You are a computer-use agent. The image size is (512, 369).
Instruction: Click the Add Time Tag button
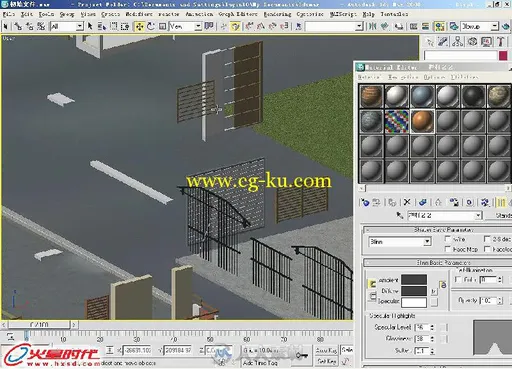261,362
